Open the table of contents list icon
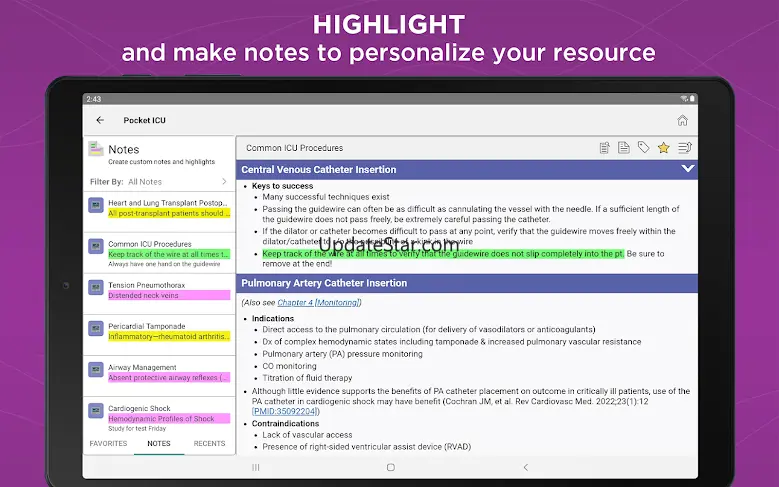Screen dimensions: 779x487 point(685,148)
